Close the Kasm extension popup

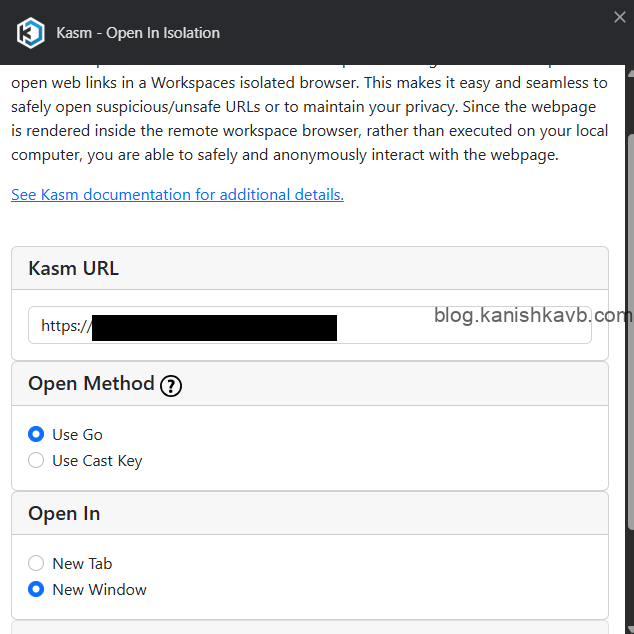coord(619,16)
